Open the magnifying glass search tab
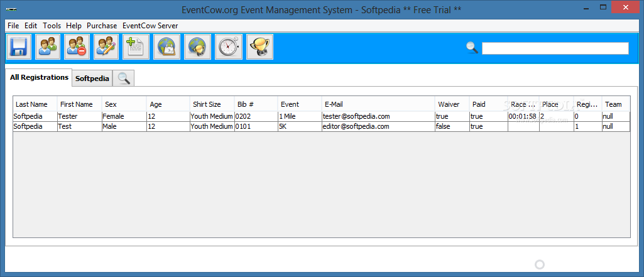The image size is (644, 277). (x=123, y=79)
